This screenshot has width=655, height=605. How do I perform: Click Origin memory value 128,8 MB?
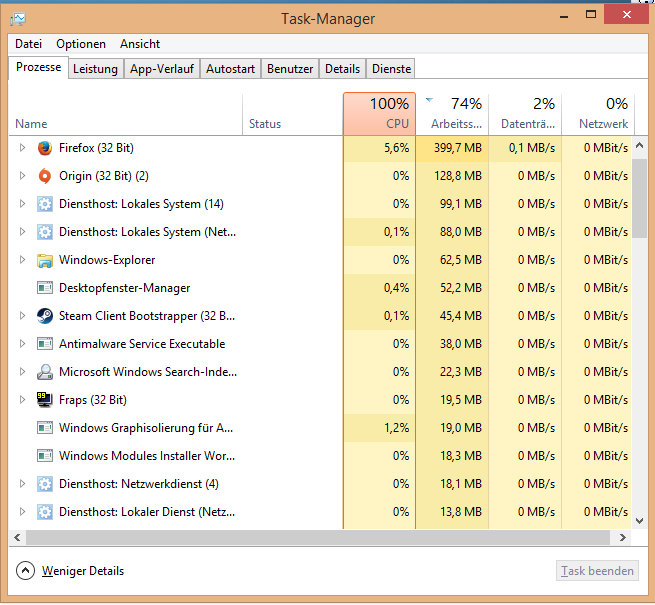click(x=458, y=176)
